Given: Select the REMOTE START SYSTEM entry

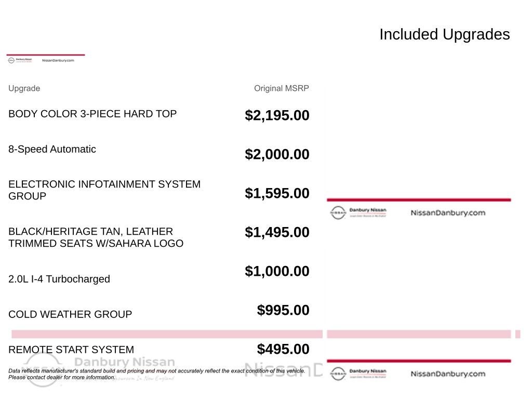Looking at the screenshot, I should point(71,350).
